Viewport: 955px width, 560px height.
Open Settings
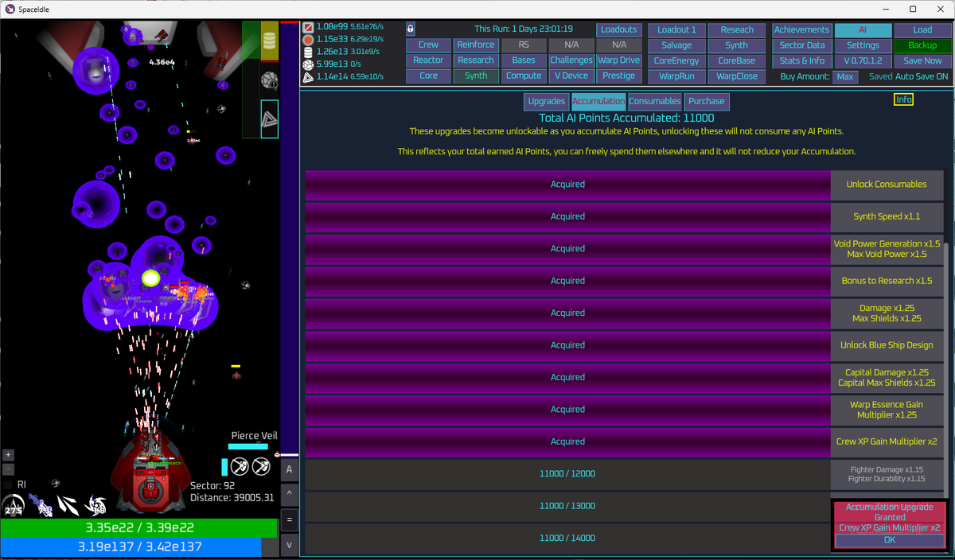pos(863,45)
